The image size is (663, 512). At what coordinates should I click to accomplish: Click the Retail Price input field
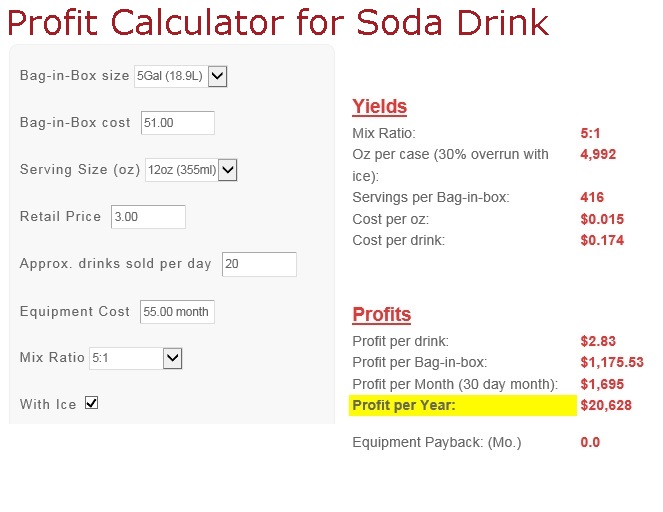pyautogui.click(x=148, y=217)
